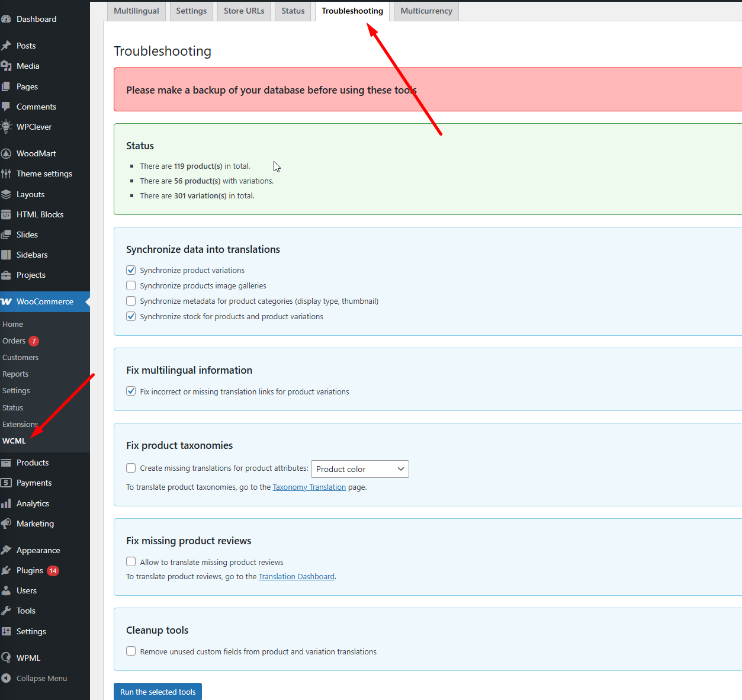Click the Orders count badge 7

34,341
